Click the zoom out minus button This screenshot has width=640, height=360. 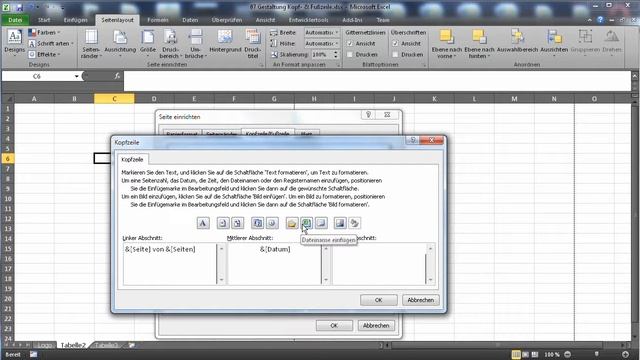567,355
